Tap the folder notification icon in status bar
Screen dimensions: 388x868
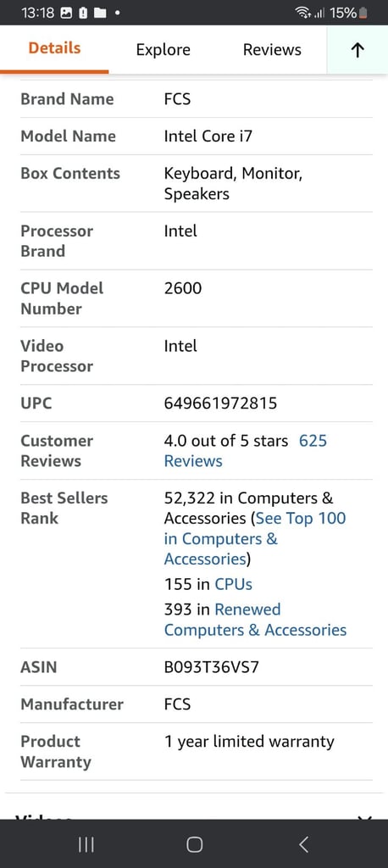pos(100,12)
